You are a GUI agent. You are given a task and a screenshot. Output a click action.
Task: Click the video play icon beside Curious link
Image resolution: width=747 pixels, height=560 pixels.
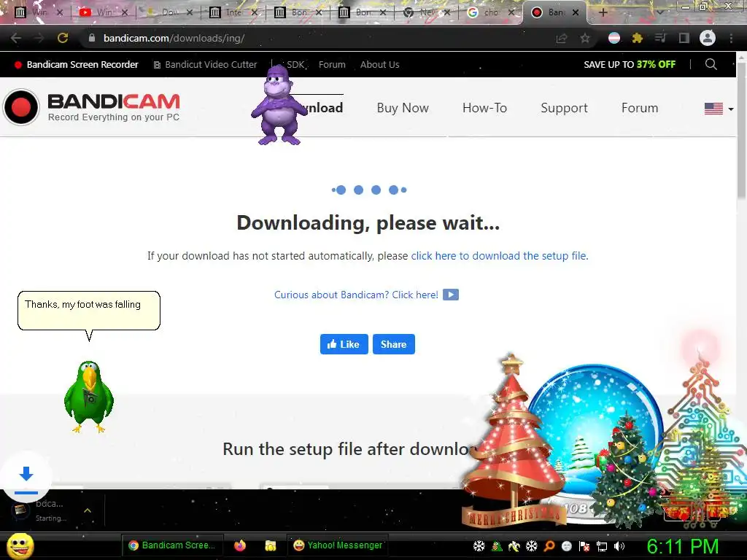point(451,295)
